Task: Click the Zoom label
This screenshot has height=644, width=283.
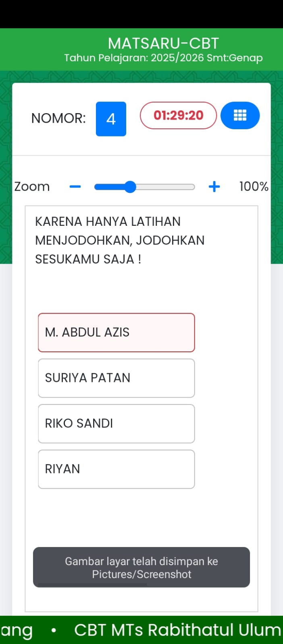Action: coord(32,186)
